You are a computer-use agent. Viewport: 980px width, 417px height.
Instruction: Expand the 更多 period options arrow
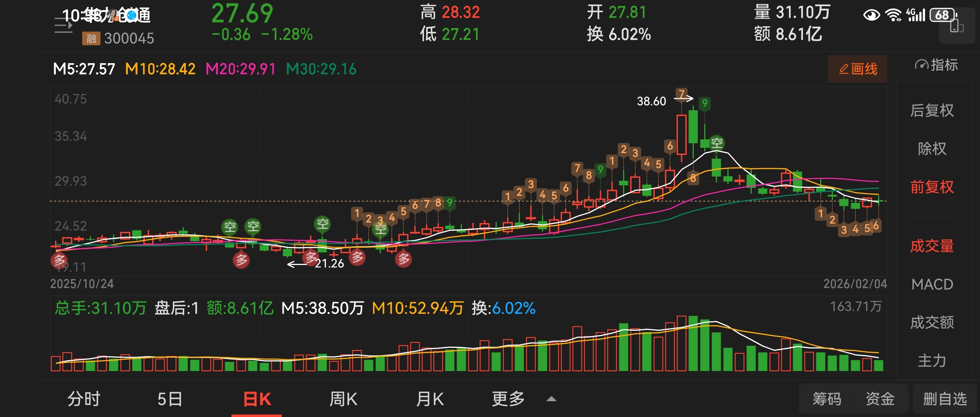[551, 399]
